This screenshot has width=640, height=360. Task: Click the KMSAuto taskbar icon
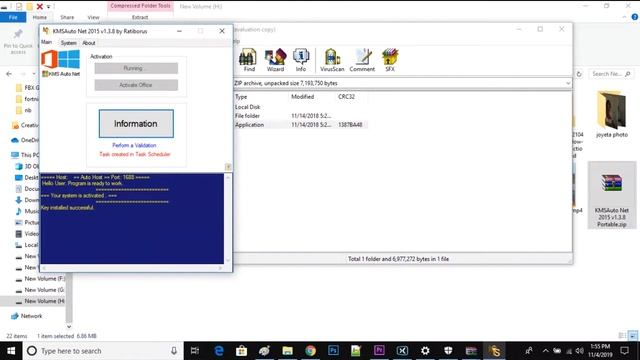(x=494, y=351)
